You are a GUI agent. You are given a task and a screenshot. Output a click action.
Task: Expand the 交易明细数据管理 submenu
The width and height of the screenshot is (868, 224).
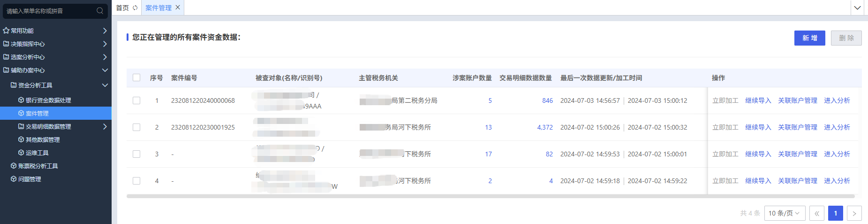tap(105, 126)
